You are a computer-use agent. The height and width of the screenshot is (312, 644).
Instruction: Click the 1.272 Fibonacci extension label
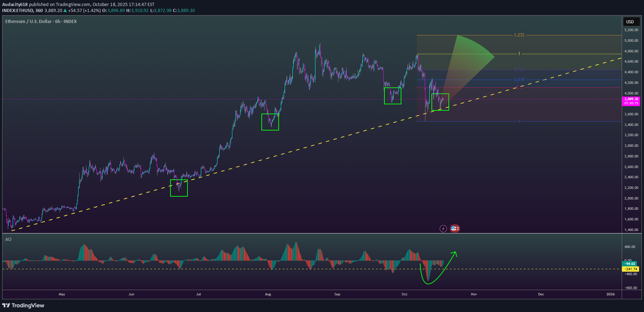[x=519, y=35]
